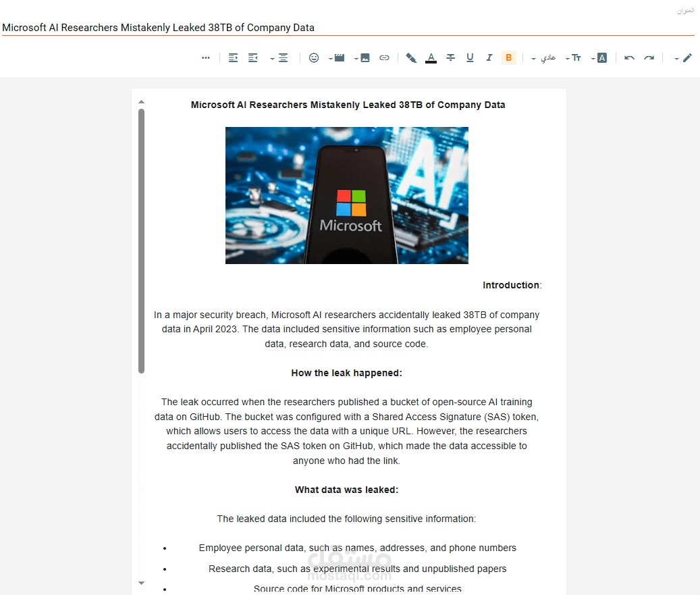Toggle bold formatting off
The height and width of the screenshot is (595, 700).
[508, 57]
